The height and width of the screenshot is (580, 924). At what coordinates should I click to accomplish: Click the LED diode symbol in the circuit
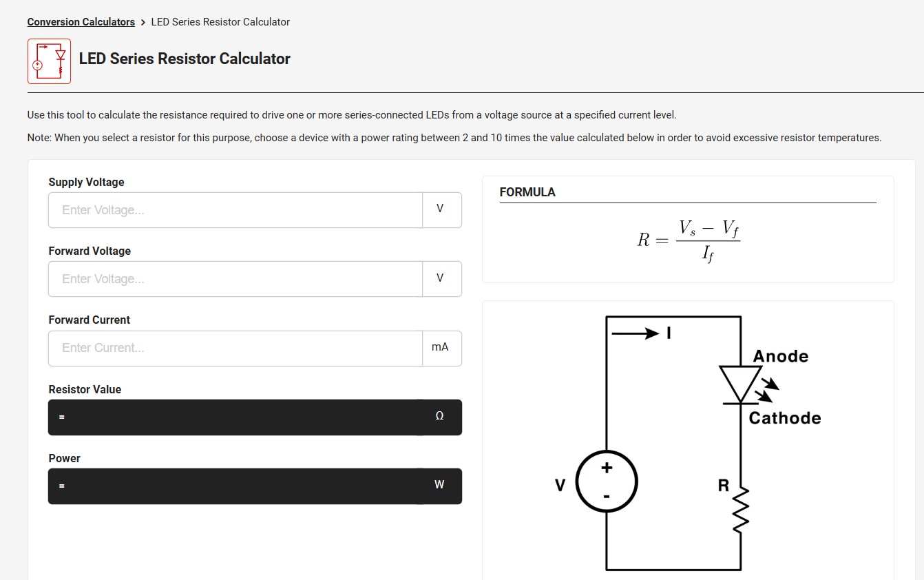point(741,384)
